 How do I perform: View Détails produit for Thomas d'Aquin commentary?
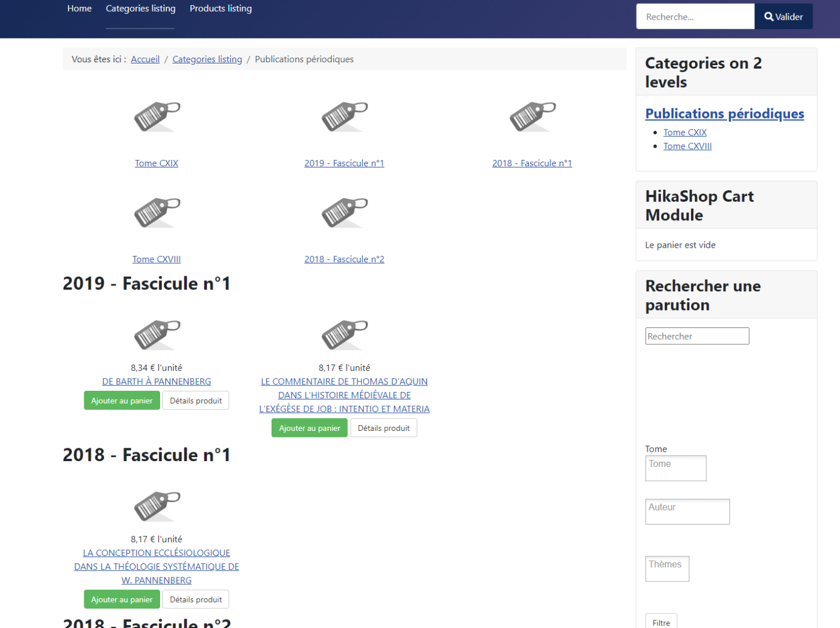383,428
